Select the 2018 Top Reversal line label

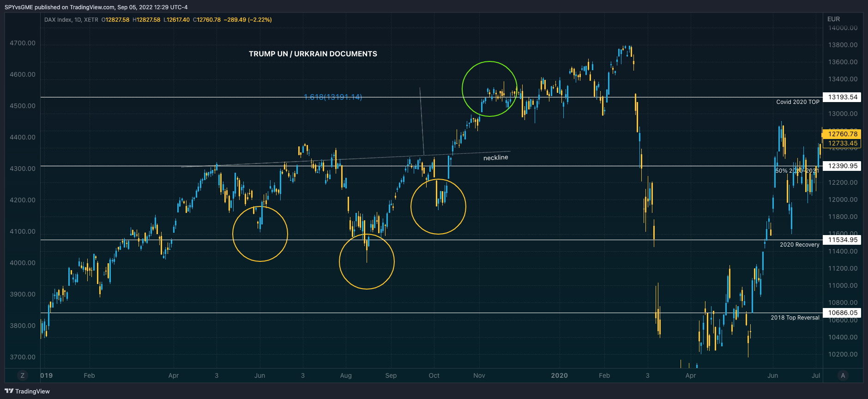[795, 318]
